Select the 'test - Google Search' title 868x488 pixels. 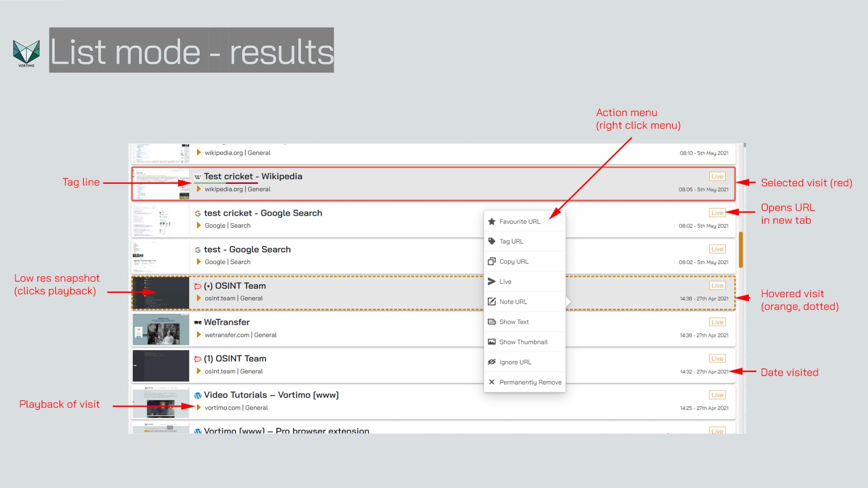[x=247, y=249]
